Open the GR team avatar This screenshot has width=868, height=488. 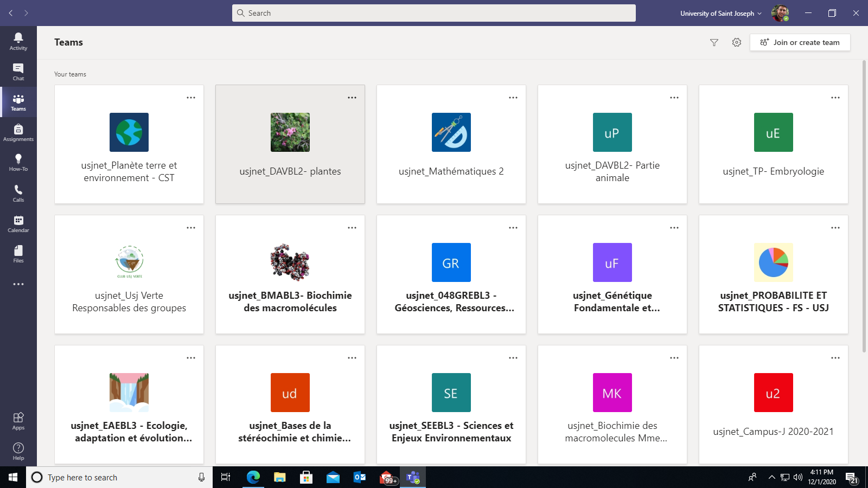451,262
